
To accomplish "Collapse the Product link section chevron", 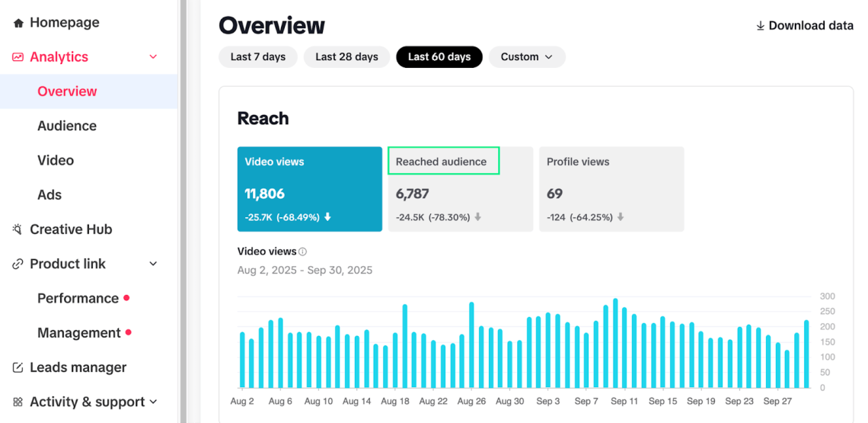I will pos(153,264).
